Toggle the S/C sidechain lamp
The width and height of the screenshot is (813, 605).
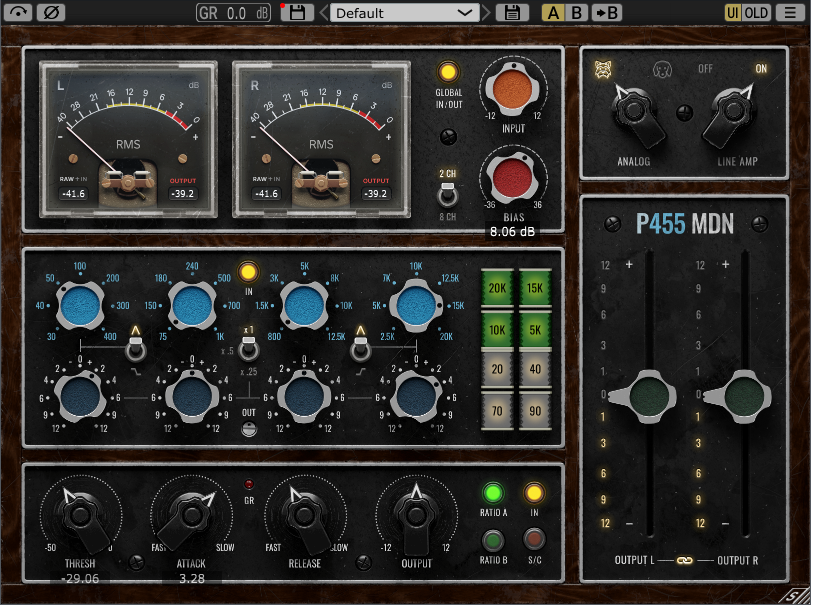[534, 540]
